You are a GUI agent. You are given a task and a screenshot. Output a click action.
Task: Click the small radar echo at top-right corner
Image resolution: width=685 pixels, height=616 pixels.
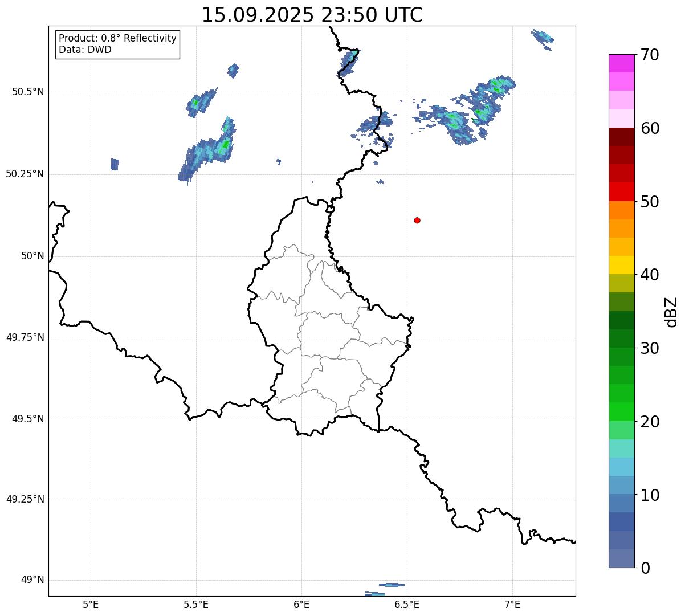[543, 39]
